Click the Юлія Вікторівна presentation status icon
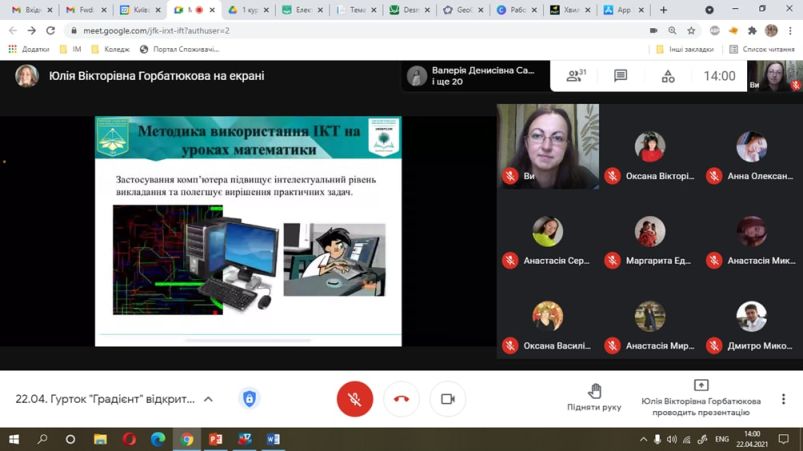This screenshot has width=803, height=451. pyautogui.click(x=701, y=385)
